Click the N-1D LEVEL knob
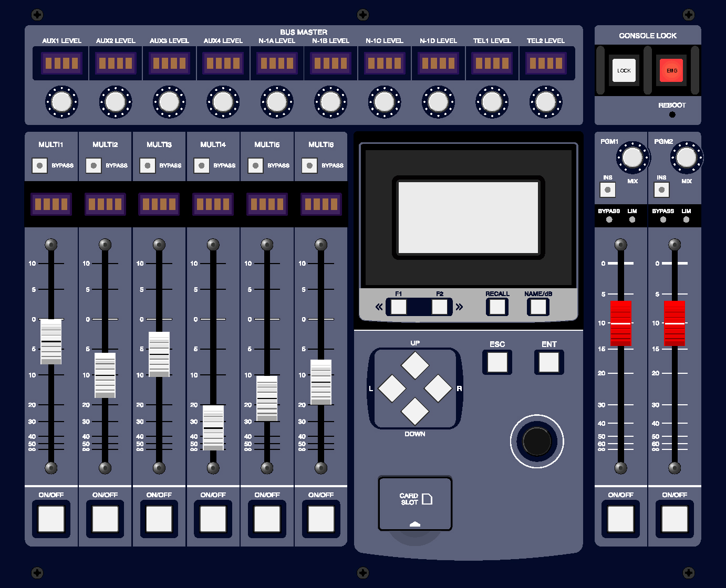This screenshot has height=588, width=726. coord(438,102)
